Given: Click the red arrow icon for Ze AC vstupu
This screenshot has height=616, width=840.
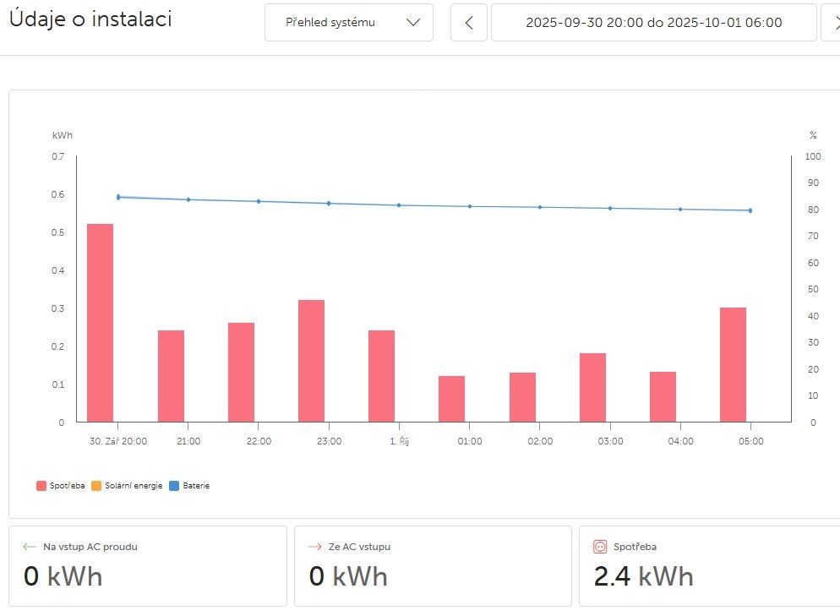Looking at the screenshot, I should point(315,547).
